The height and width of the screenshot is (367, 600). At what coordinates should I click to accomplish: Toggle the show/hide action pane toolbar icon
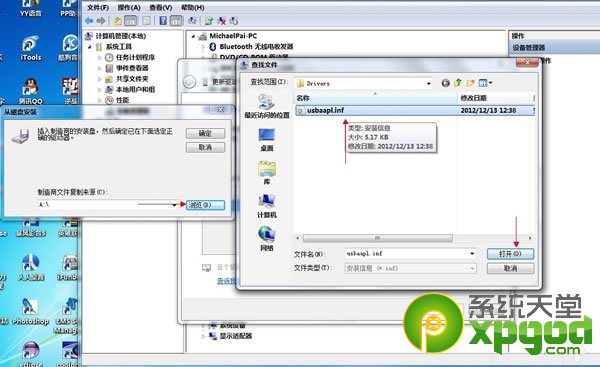(x=176, y=21)
